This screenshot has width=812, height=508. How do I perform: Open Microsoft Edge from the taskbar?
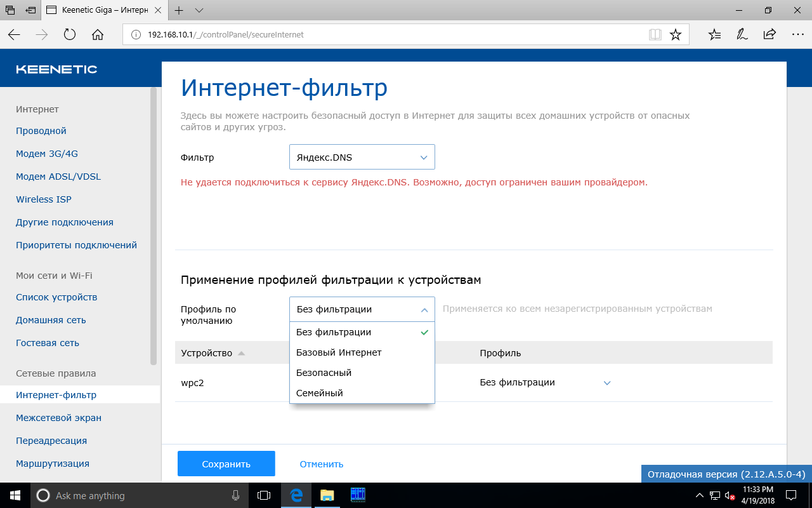click(296, 495)
